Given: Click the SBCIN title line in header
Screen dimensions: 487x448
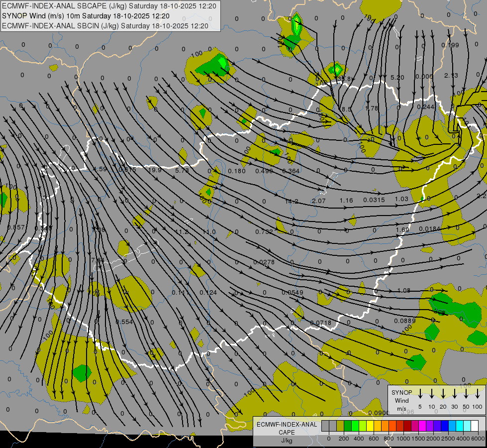Looking at the screenshot, I should tap(105, 26).
